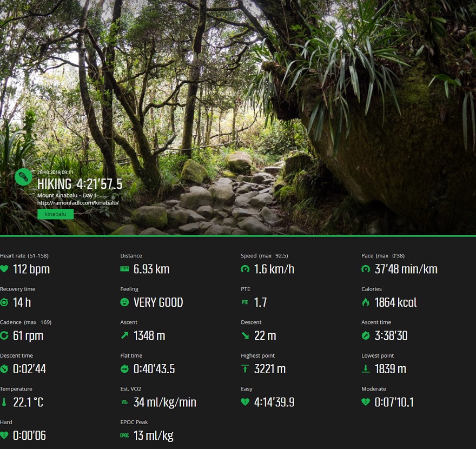
Task: Click the Easy zone heart icon beside 4:14'39.9
Action: [x=245, y=402]
